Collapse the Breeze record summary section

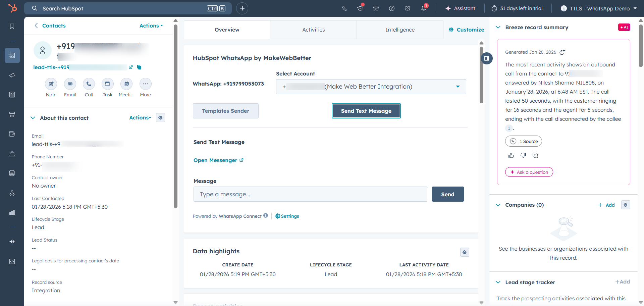coord(498,27)
